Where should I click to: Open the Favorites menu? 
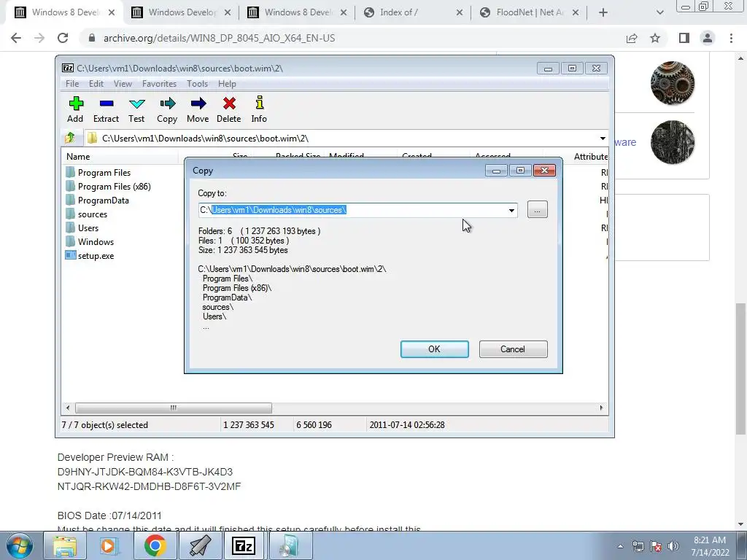click(x=159, y=84)
